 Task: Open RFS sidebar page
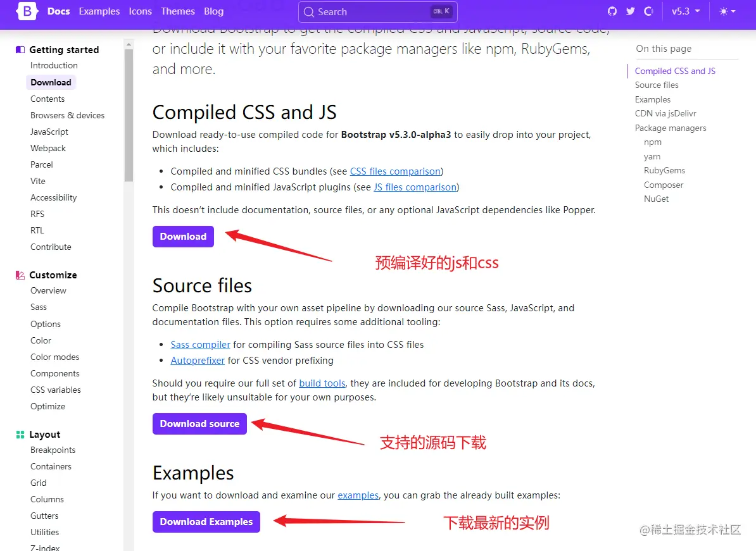[x=37, y=214]
